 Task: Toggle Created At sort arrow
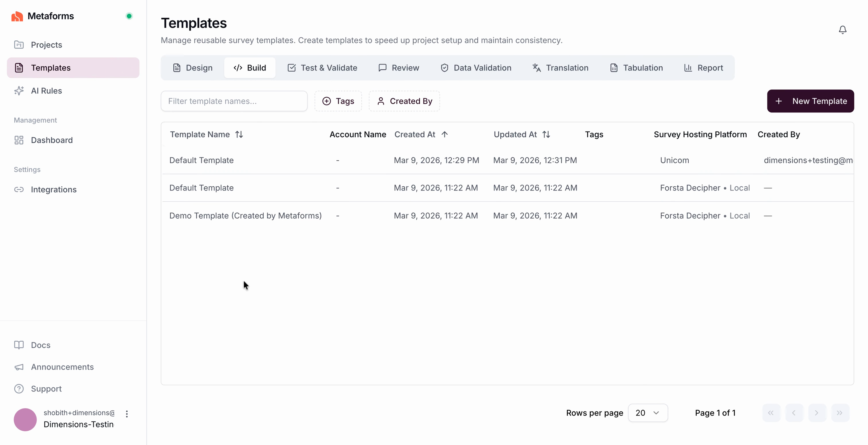pyautogui.click(x=445, y=135)
